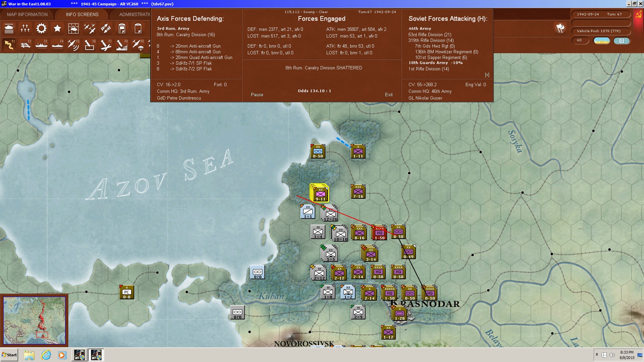Select the 1-11 Soviet brigade counter
644x362 pixels.
(358, 152)
